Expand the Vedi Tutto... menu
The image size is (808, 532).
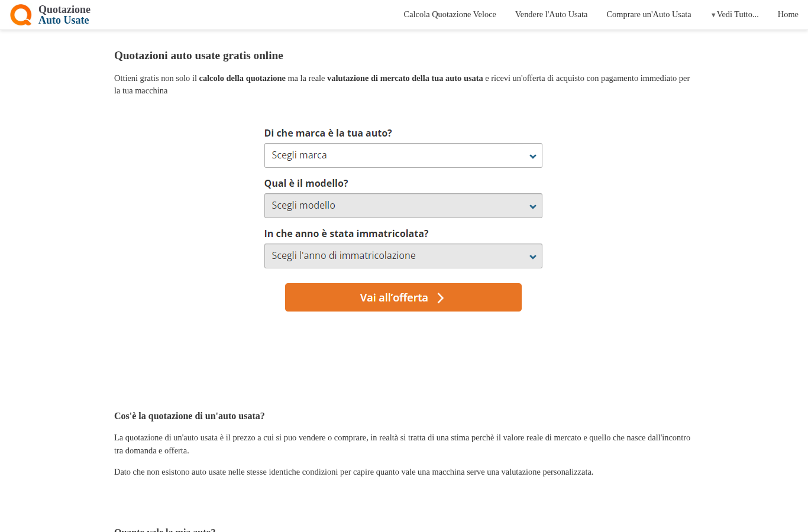(x=735, y=14)
